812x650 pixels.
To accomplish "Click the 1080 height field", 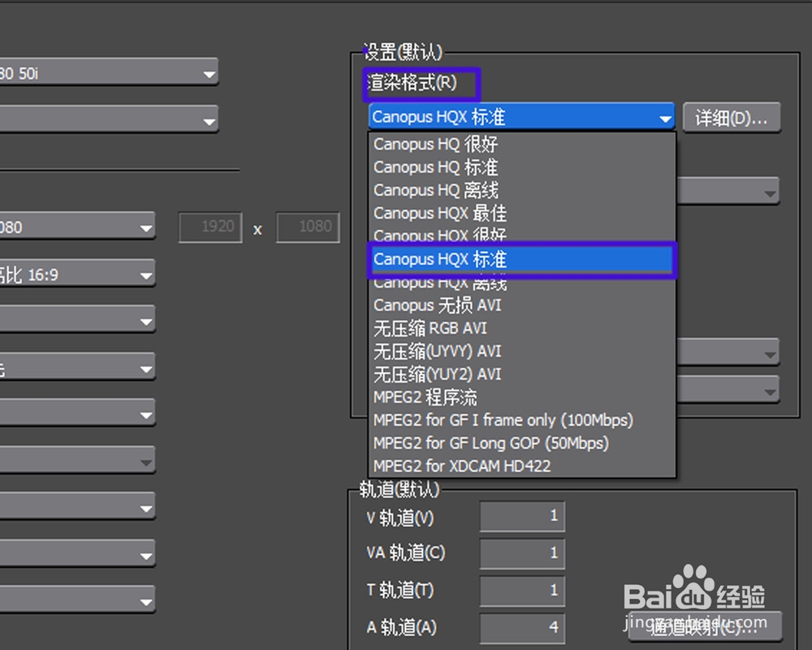I will [x=308, y=227].
